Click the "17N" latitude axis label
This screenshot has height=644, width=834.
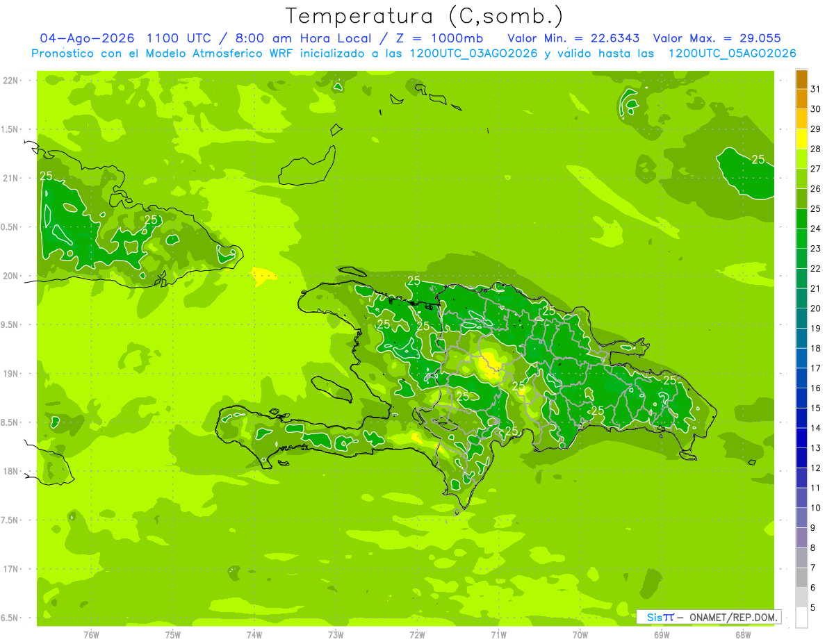click(x=10, y=569)
